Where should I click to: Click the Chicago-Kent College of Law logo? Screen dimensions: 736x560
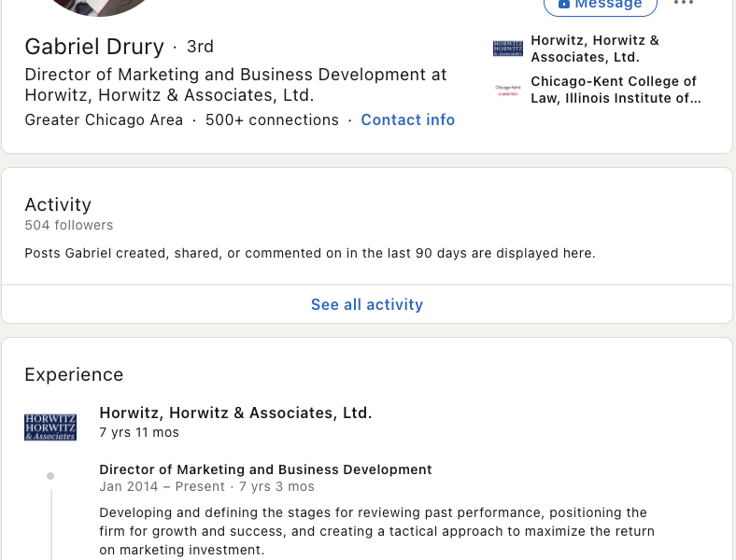[x=508, y=90]
